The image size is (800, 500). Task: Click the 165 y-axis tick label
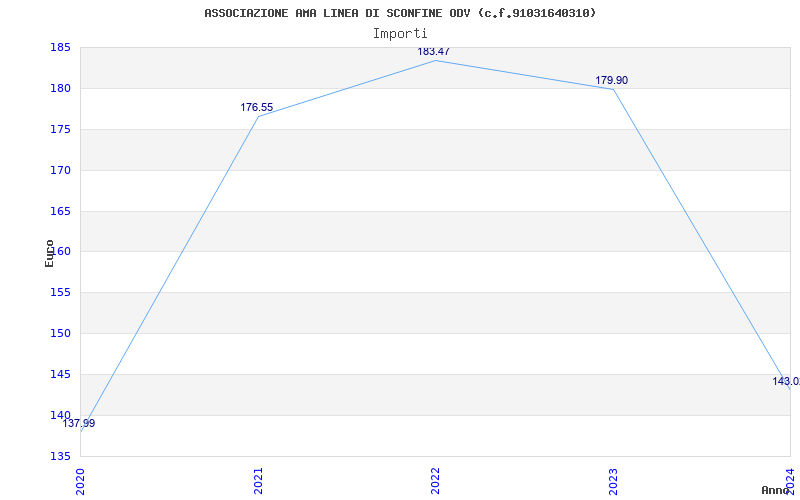(60, 211)
